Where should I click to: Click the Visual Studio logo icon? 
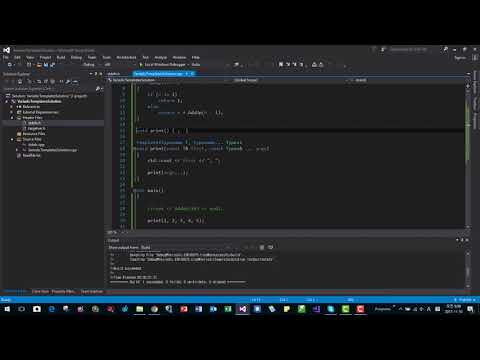tap(7, 50)
